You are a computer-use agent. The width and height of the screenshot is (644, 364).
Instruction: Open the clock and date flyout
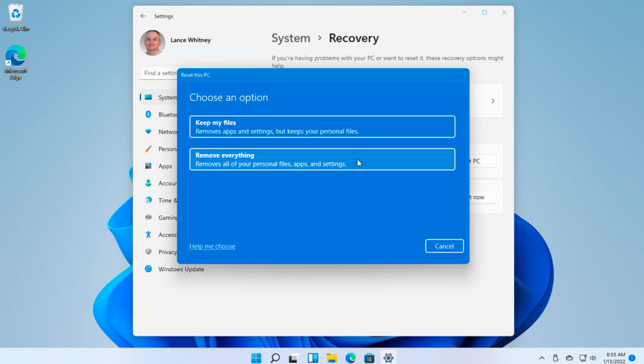click(615, 358)
